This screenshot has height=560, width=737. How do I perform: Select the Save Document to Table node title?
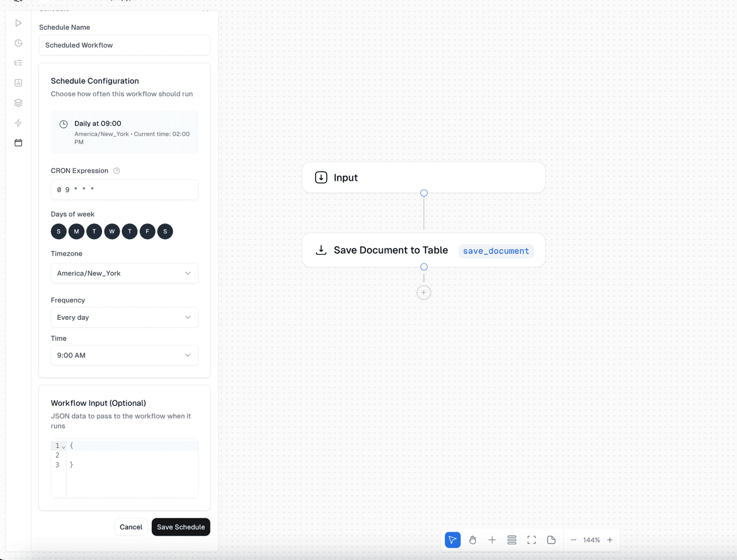(x=391, y=250)
